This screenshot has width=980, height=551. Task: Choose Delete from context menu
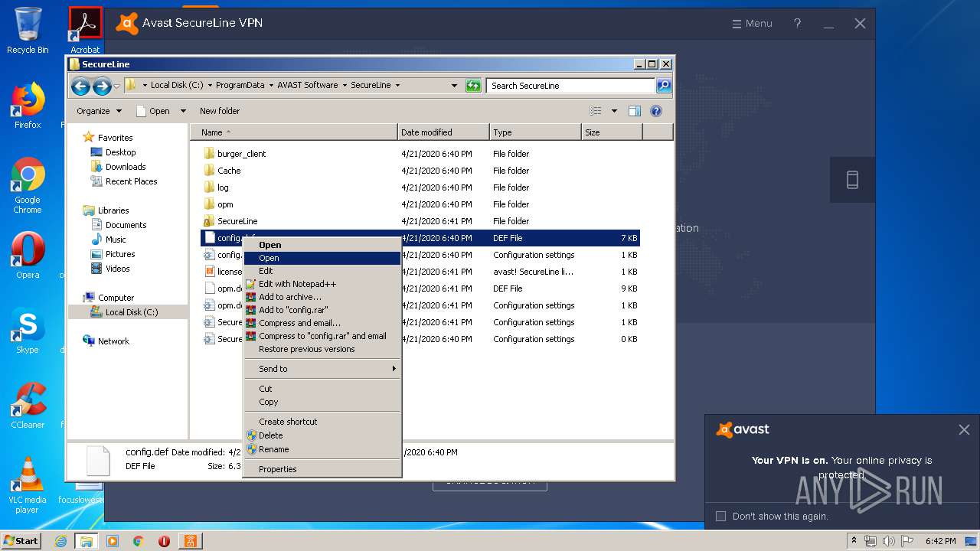(x=322, y=435)
